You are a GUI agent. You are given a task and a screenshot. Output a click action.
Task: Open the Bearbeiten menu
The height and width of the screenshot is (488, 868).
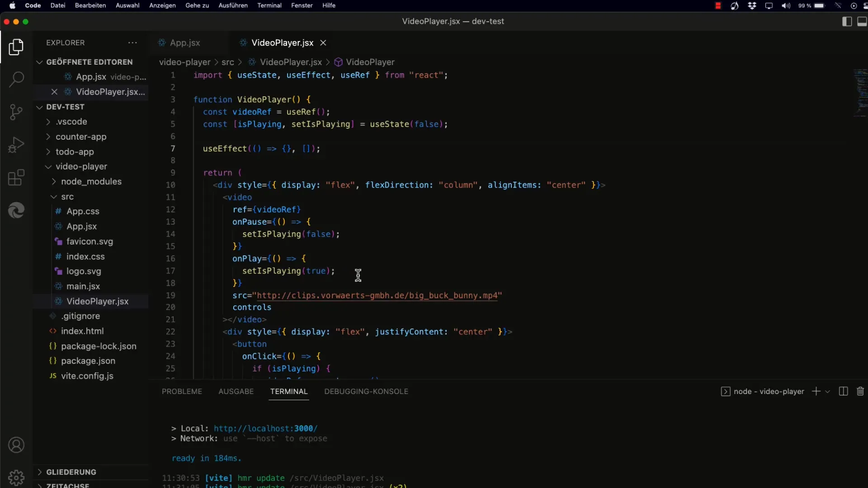click(x=90, y=5)
